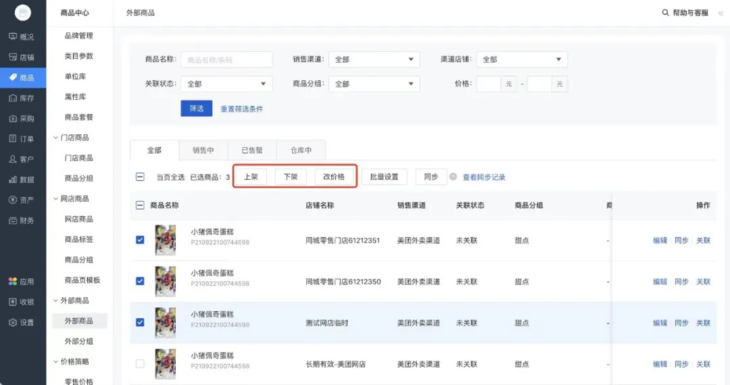The width and height of the screenshot is (730, 385).
Task: Click the round shop logo avatar
Action: click(23, 13)
